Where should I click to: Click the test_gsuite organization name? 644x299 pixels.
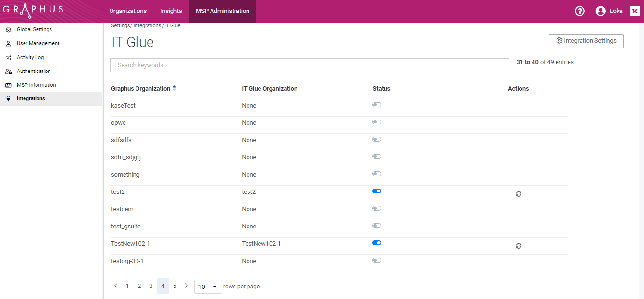(x=126, y=227)
